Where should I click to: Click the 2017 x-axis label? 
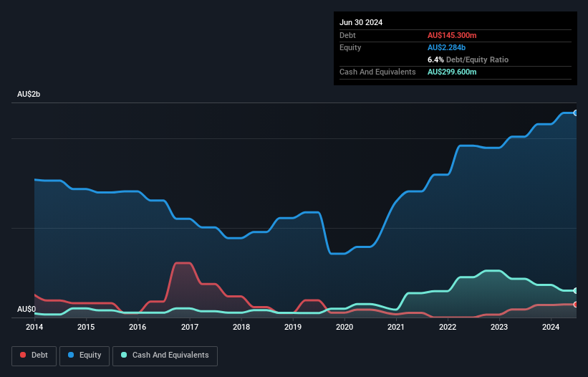190,327
